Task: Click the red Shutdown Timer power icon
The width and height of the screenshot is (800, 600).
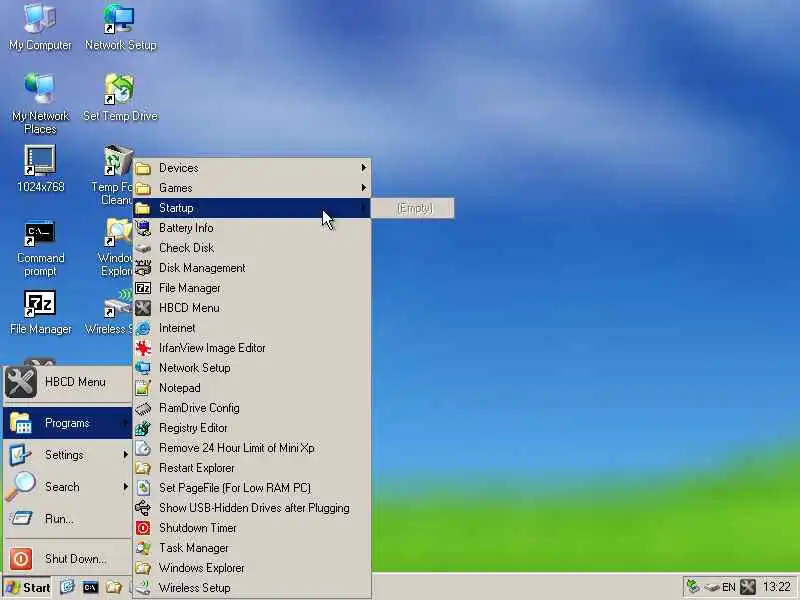Action: [143, 528]
